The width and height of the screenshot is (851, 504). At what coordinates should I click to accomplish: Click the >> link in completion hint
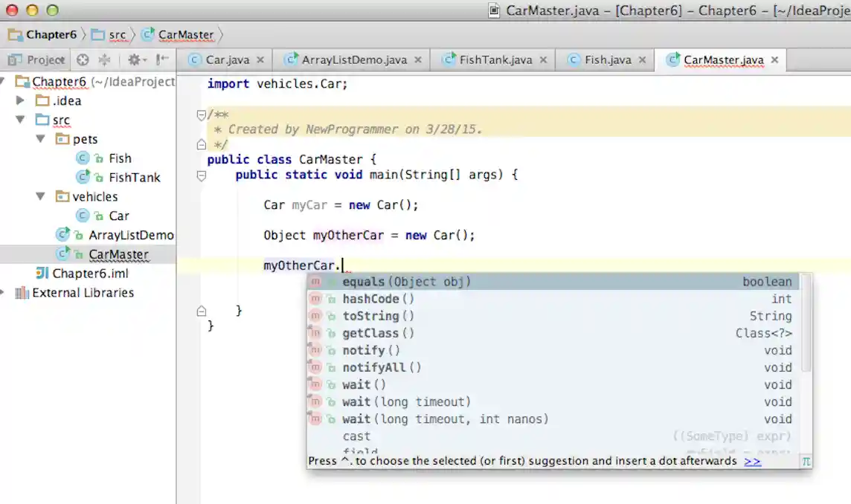(752, 461)
